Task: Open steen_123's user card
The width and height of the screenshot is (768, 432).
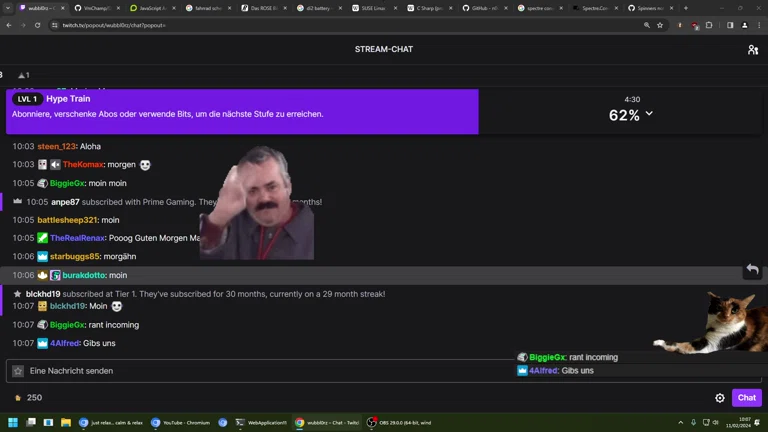Action: [56, 146]
